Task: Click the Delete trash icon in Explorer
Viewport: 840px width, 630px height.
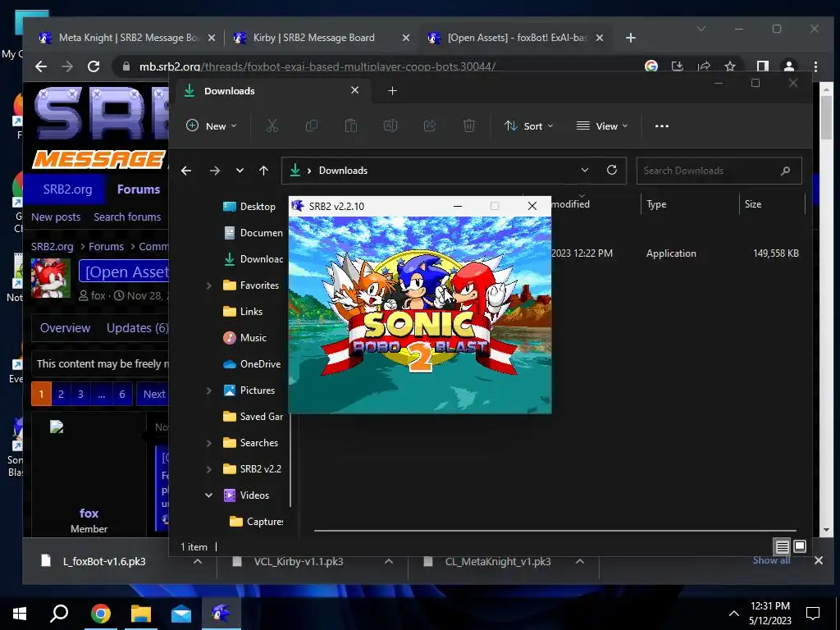Action: pyautogui.click(x=468, y=126)
